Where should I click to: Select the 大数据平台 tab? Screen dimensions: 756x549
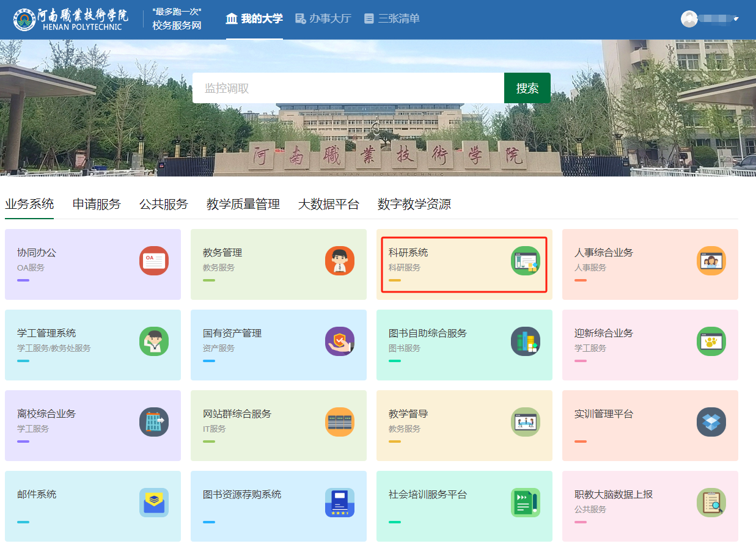329,205
